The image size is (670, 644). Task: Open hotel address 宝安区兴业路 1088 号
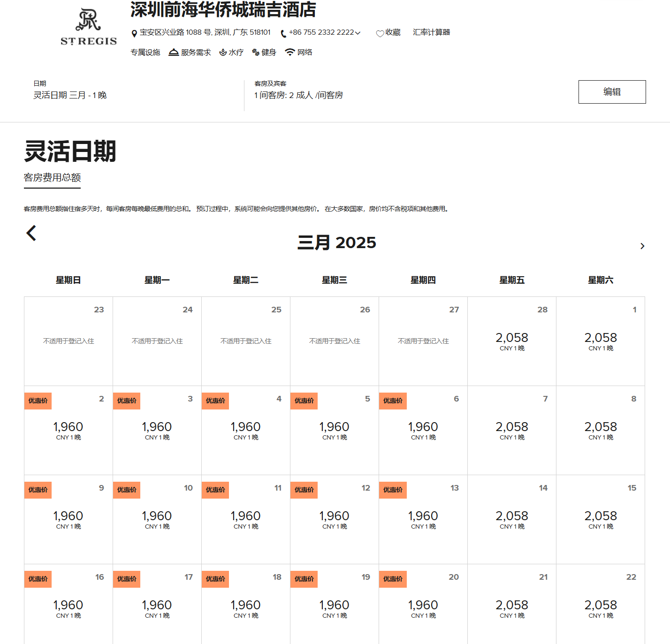point(205,32)
